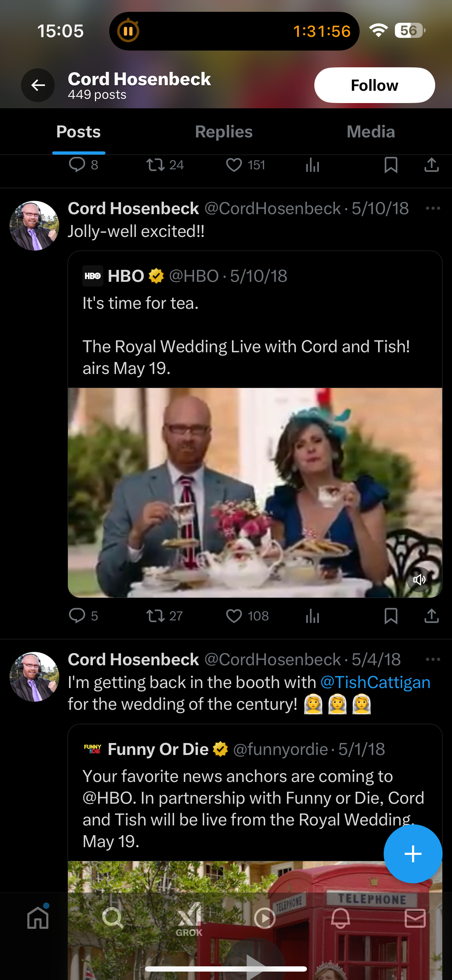Open the Media tab
452x980 pixels.
pos(370,132)
